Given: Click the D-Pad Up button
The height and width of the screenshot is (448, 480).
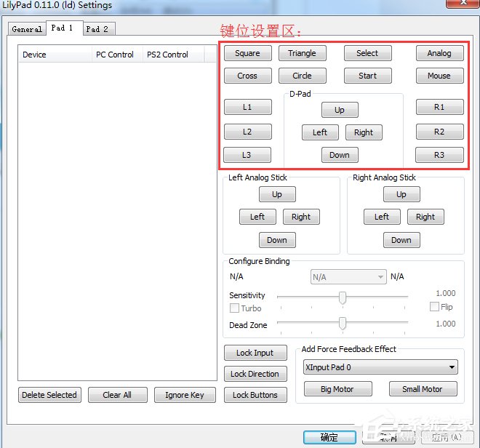Looking at the screenshot, I should pyautogui.click(x=339, y=110).
